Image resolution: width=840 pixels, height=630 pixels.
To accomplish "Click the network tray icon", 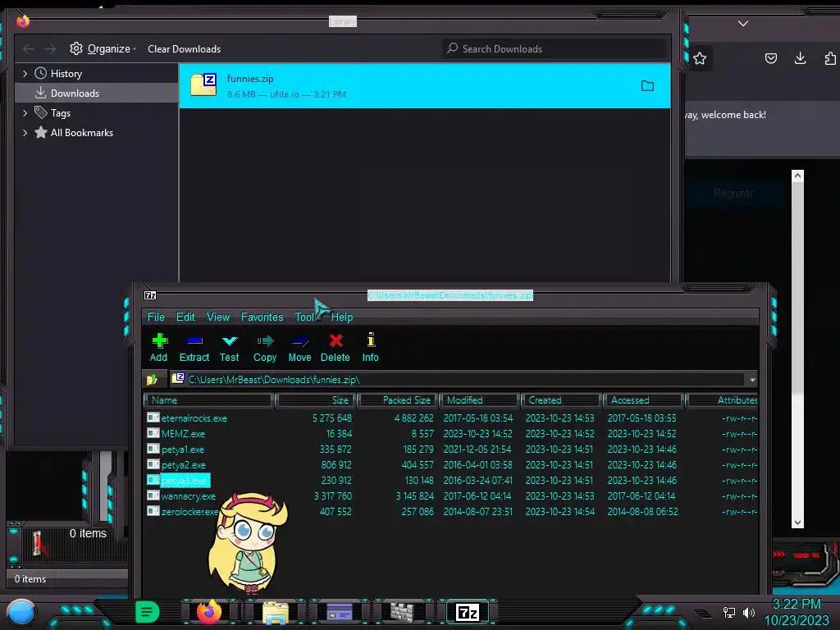I will [x=728, y=612].
